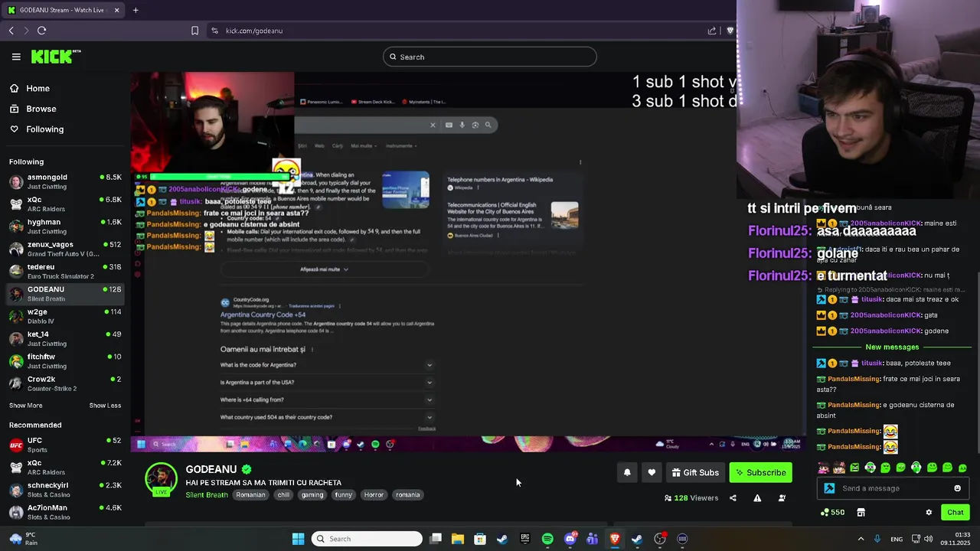Open w2ge Diablo IV channel
This screenshot has height=551, width=980.
[65, 316]
